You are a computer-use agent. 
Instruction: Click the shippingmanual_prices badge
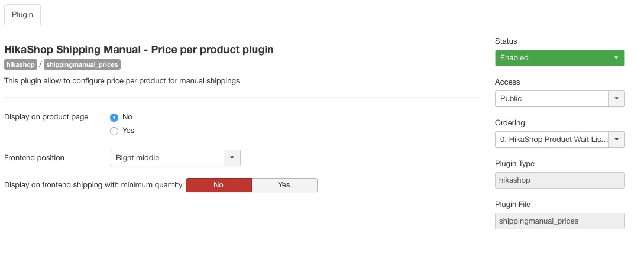[x=82, y=64]
